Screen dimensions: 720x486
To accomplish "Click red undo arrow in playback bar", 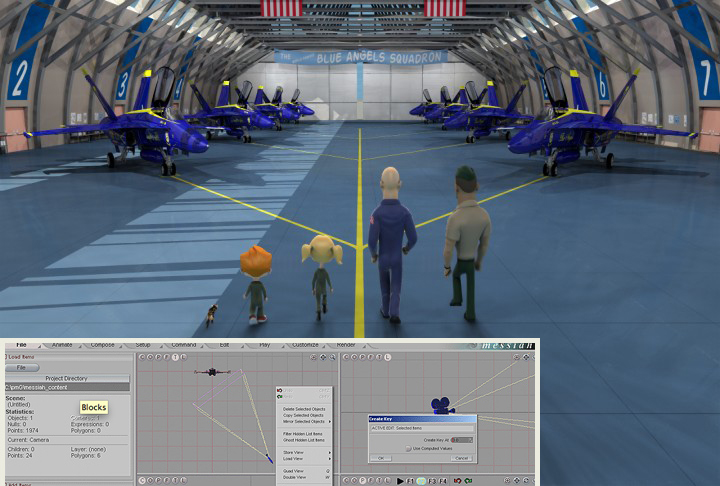I will [457, 481].
